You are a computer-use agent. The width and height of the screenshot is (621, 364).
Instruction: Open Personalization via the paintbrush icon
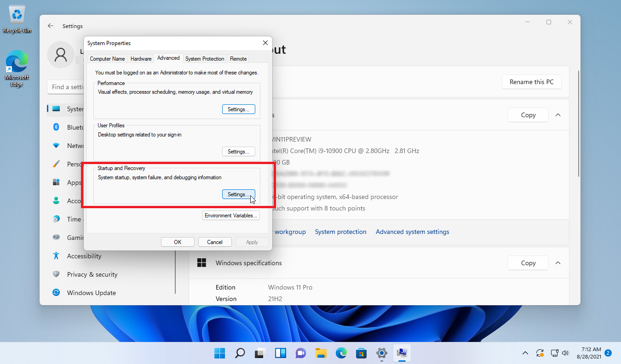56,164
